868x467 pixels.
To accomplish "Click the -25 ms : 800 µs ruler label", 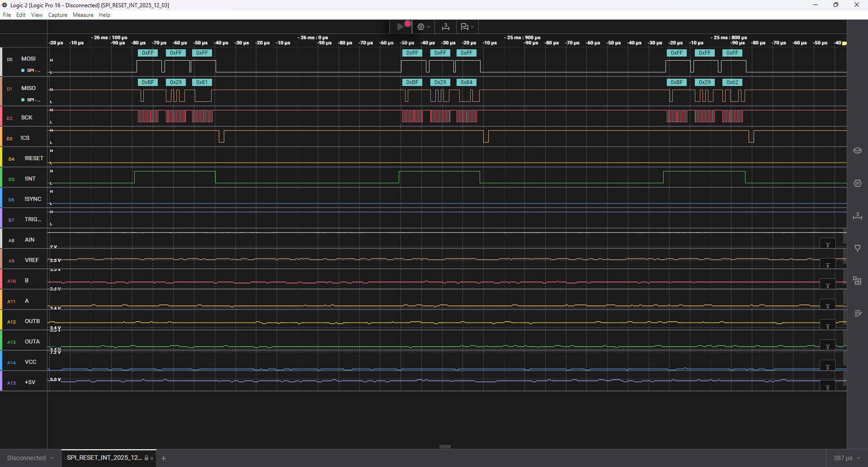I will click(729, 38).
